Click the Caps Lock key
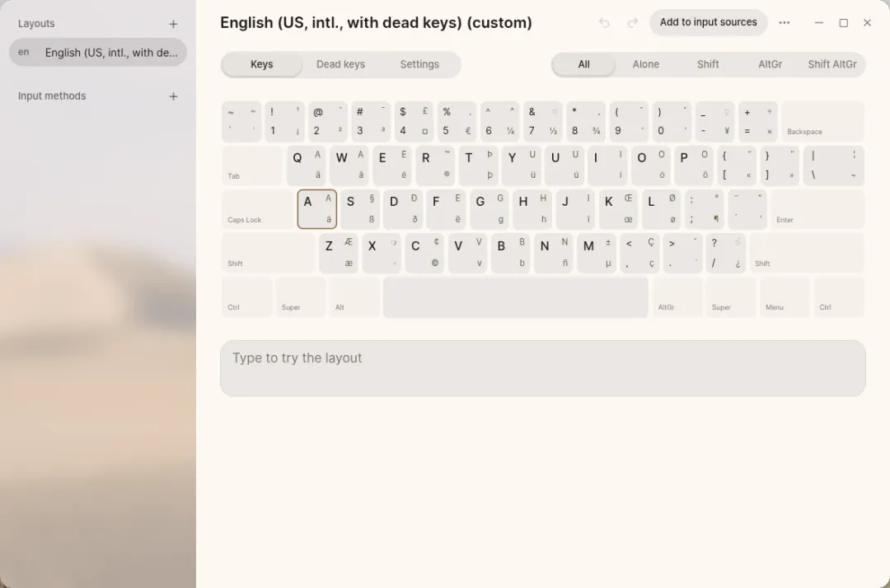 tap(257, 208)
